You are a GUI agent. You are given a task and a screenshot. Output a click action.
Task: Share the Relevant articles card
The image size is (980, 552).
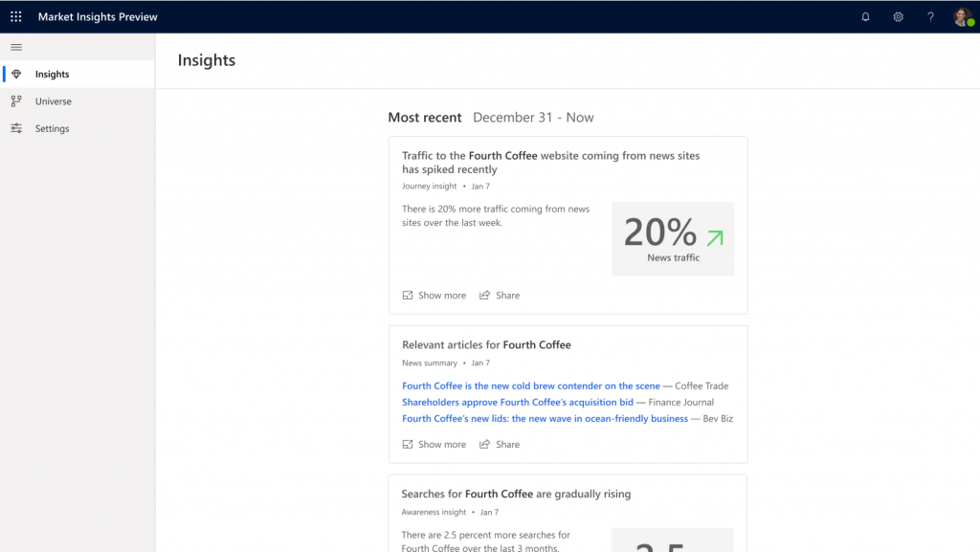pyautogui.click(x=500, y=444)
